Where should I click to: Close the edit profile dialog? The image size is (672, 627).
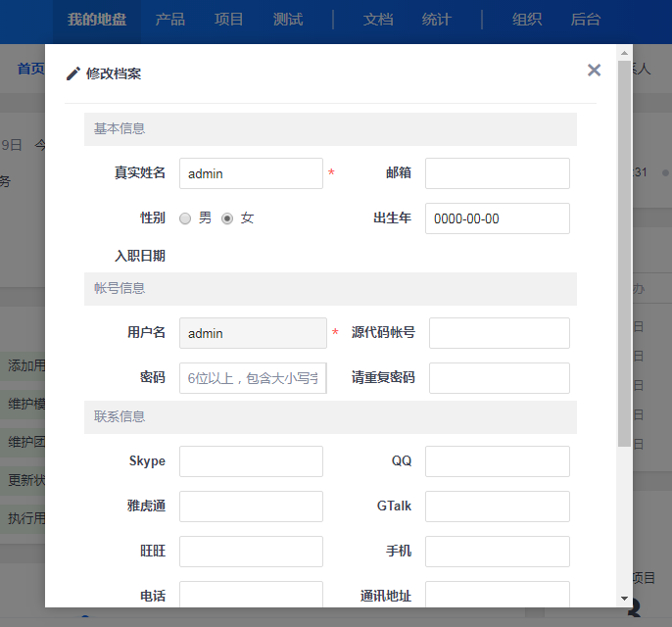594,70
